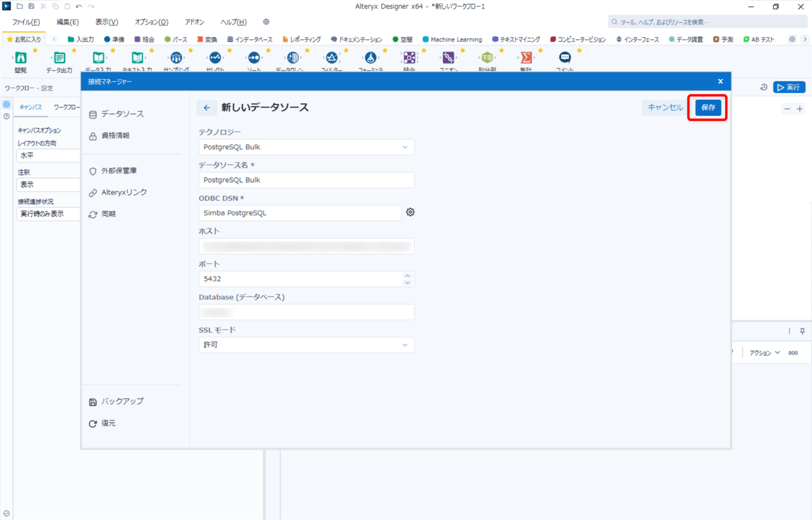812x520 pixels.
Task: Open the オプション(O) menu
Action: coord(151,22)
